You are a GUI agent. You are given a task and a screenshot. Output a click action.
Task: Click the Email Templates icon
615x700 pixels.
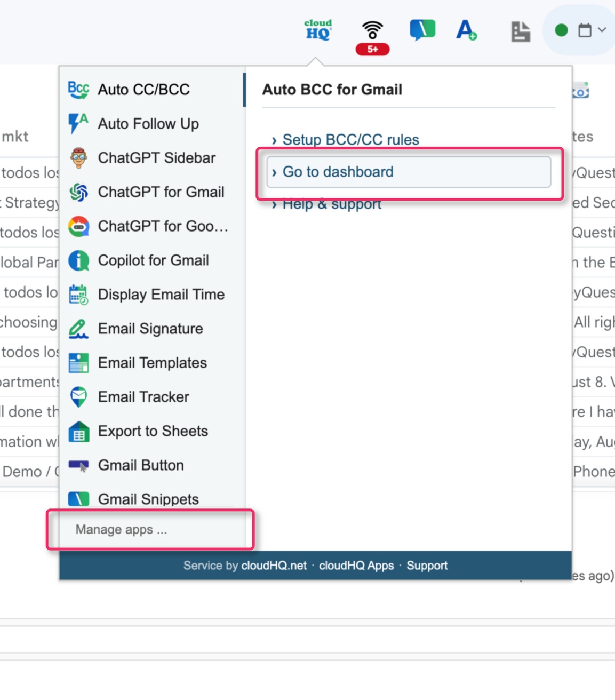(78, 363)
